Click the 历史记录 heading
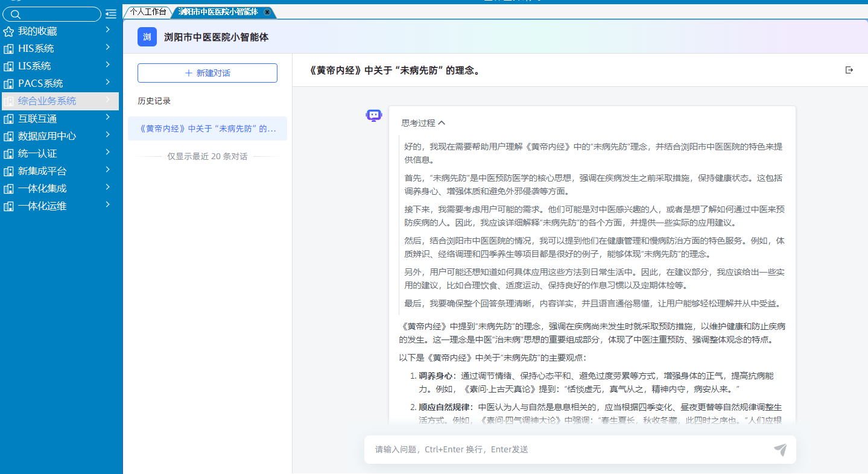Image resolution: width=868 pixels, height=474 pixels. click(x=154, y=101)
